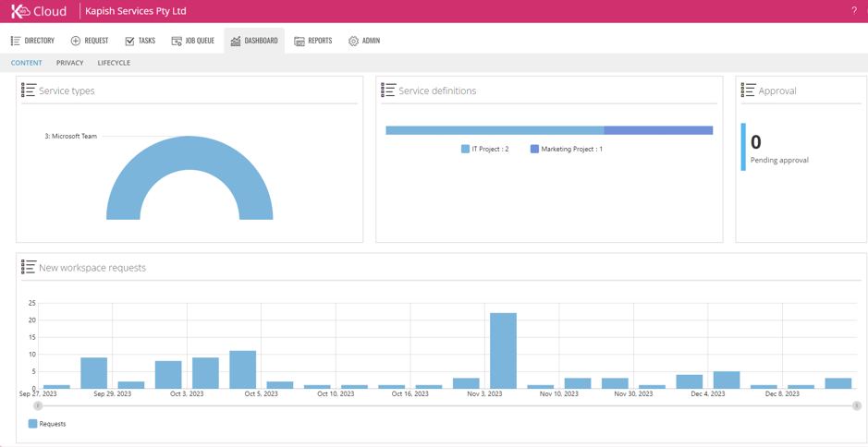Click the Pending approval count
The width and height of the screenshot is (868, 447).
pos(756,142)
